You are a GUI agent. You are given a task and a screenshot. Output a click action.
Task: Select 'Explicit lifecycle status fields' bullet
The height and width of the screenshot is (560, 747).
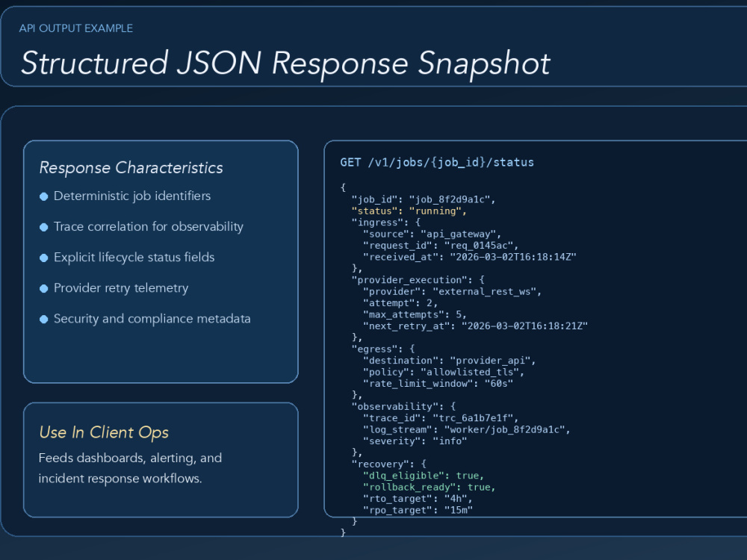coord(134,258)
